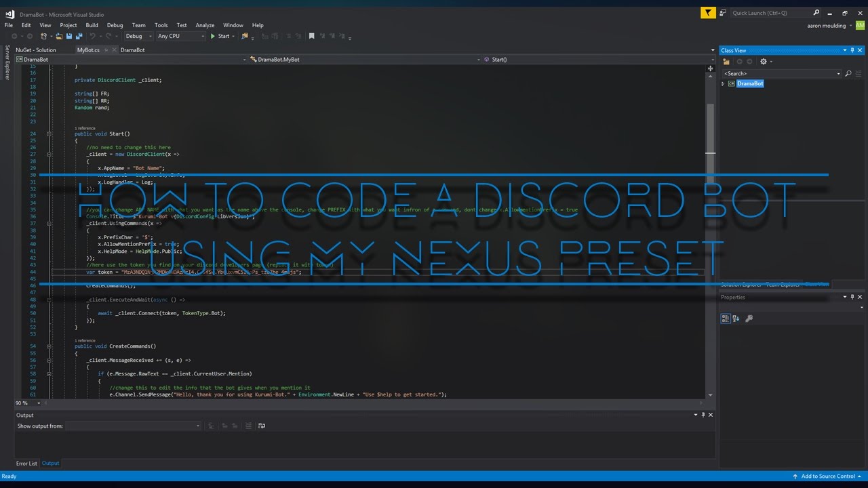
Task: Toggle auto hide pin on Properties panel
Action: pos(852,297)
